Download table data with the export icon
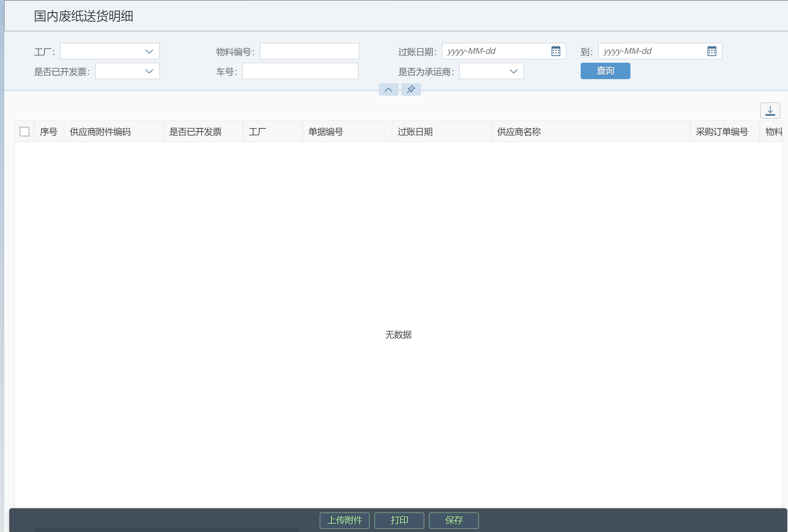 [770, 111]
